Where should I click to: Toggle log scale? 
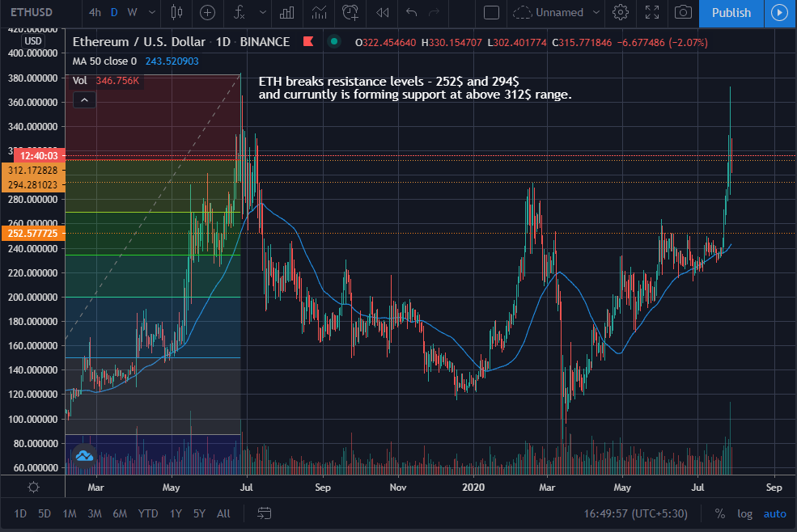point(744,513)
